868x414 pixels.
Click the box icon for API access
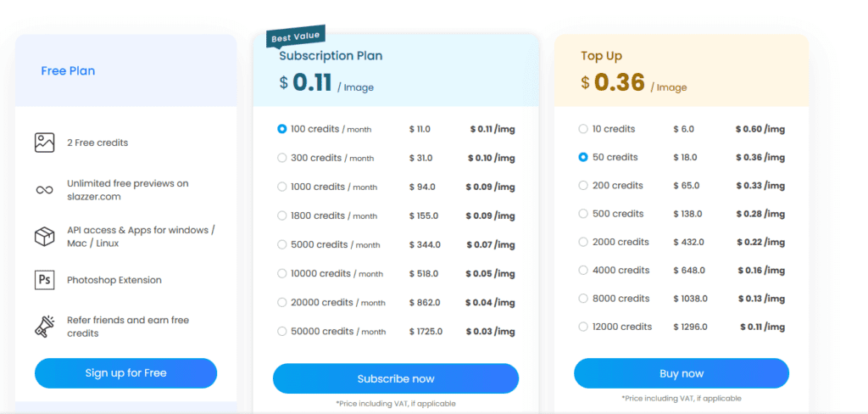pos(45,238)
